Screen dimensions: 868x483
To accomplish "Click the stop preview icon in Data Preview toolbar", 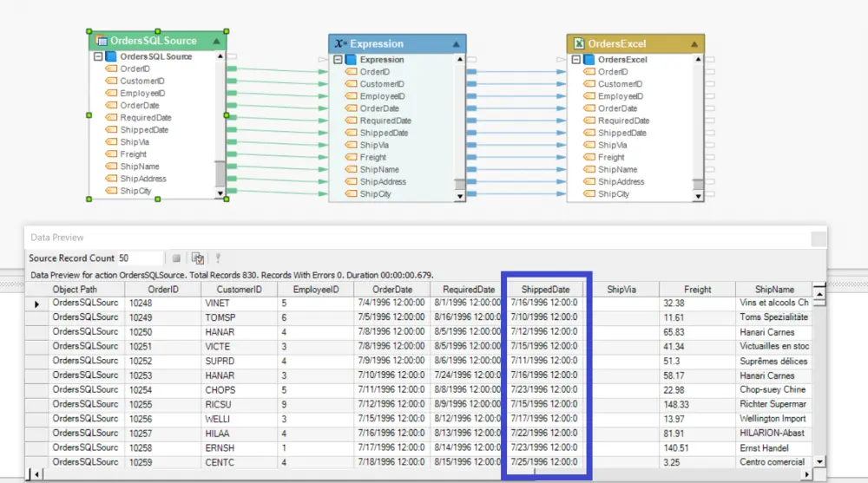I will tap(176, 258).
